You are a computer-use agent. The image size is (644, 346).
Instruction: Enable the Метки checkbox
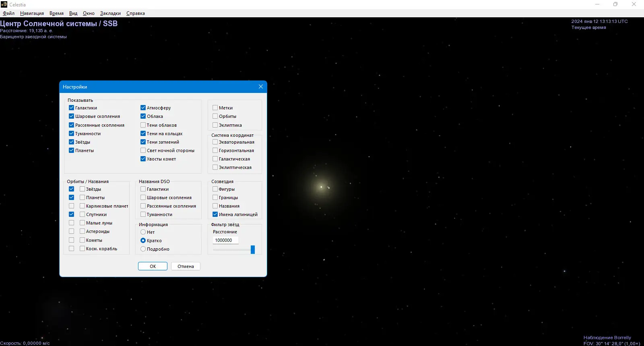pos(215,108)
